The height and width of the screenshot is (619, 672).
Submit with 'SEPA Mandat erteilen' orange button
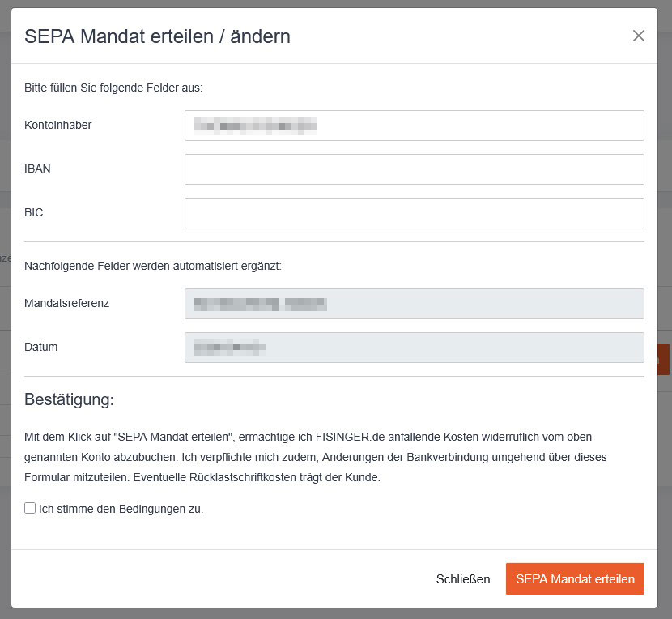tap(575, 579)
